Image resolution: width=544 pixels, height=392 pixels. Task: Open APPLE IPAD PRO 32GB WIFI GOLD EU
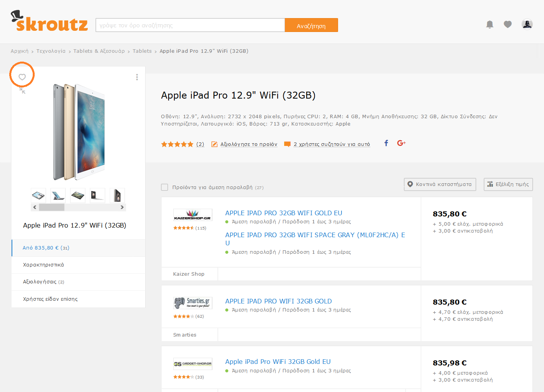(284, 213)
